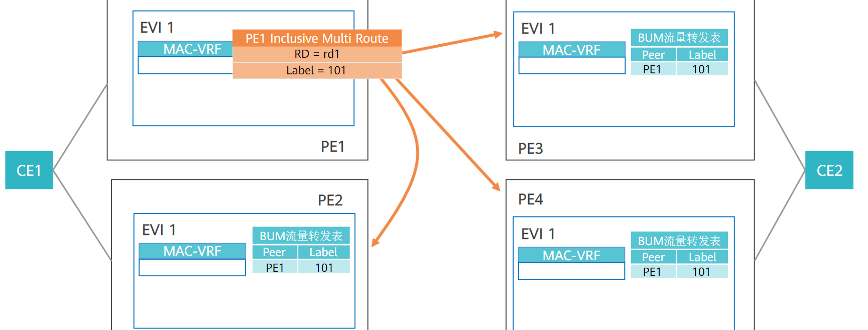Click the Label = 101 route row
The height and width of the screenshot is (330, 868).
317,70
